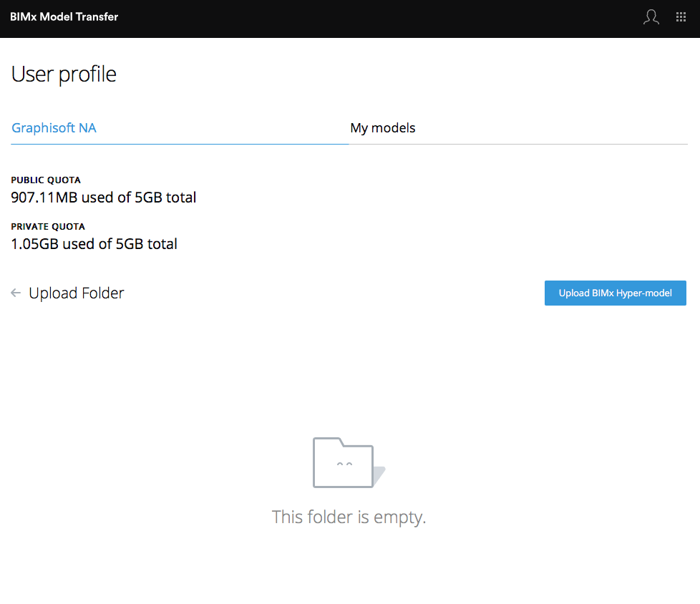Click the BIMx Model Transfer title
700x604 pixels.
point(64,16)
